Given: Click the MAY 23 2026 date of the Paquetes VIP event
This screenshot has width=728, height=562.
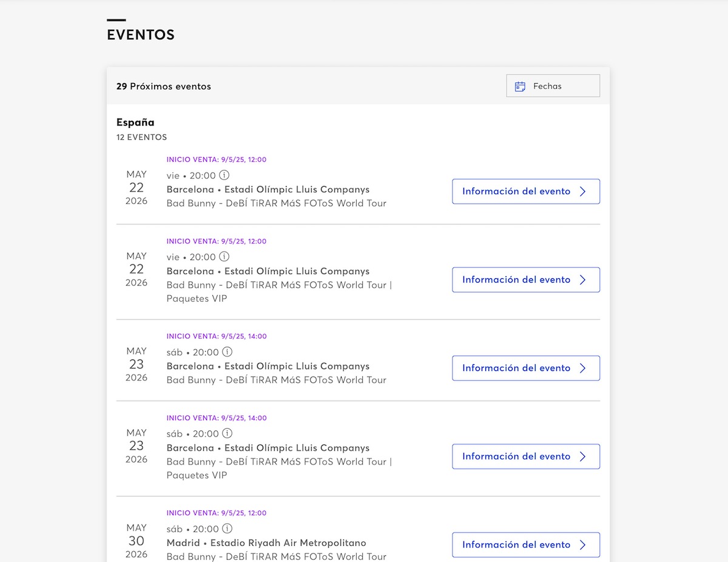Looking at the screenshot, I should (x=136, y=446).
